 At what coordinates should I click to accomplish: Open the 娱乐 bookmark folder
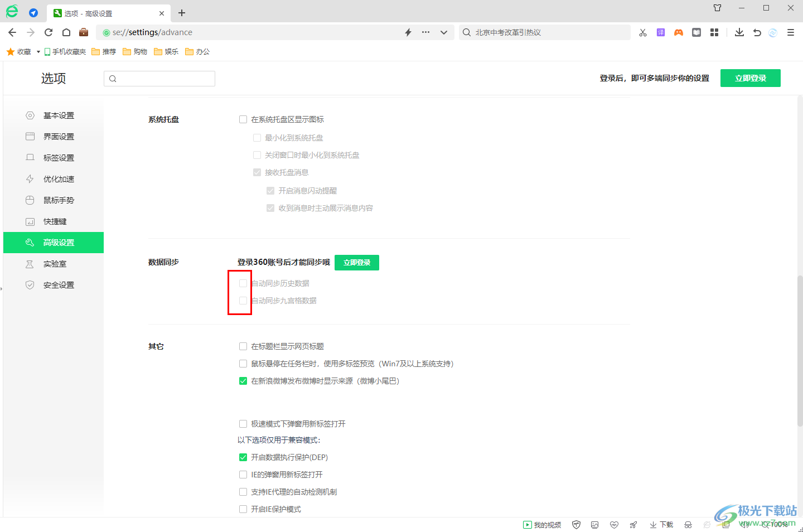click(x=167, y=51)
